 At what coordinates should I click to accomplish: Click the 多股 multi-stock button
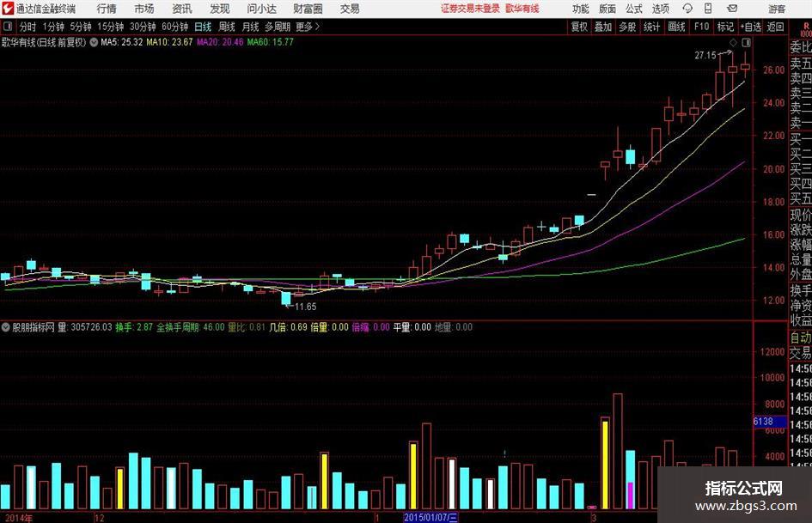click(x=627, y=27)
